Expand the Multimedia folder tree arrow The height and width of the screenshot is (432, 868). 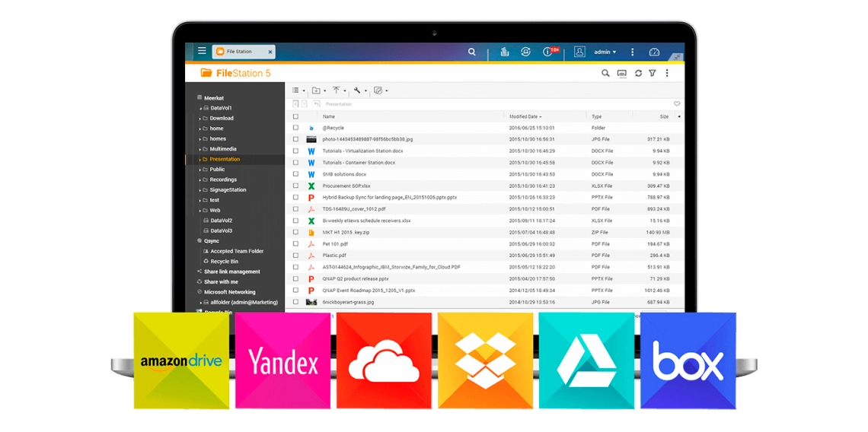tap(199, 149)
